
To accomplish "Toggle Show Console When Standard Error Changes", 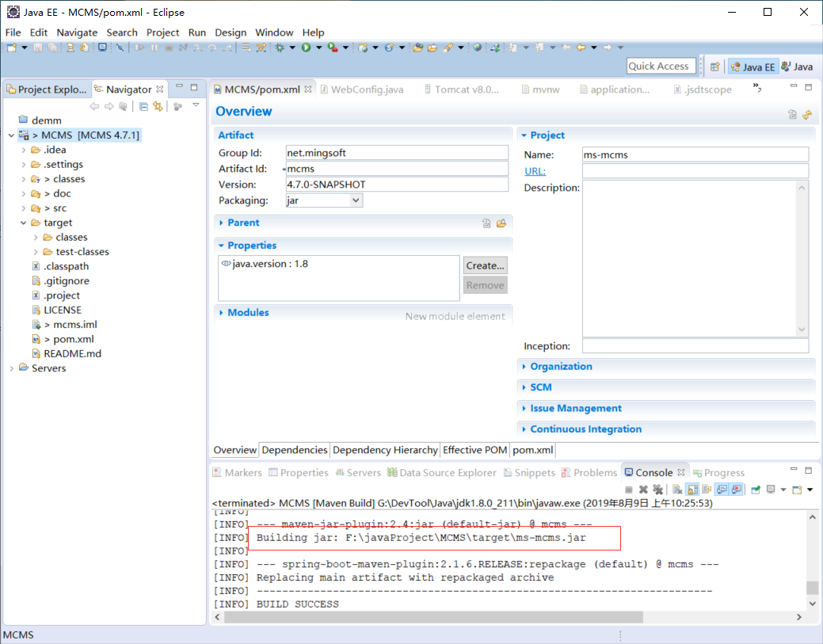I will tap(737, 490).
